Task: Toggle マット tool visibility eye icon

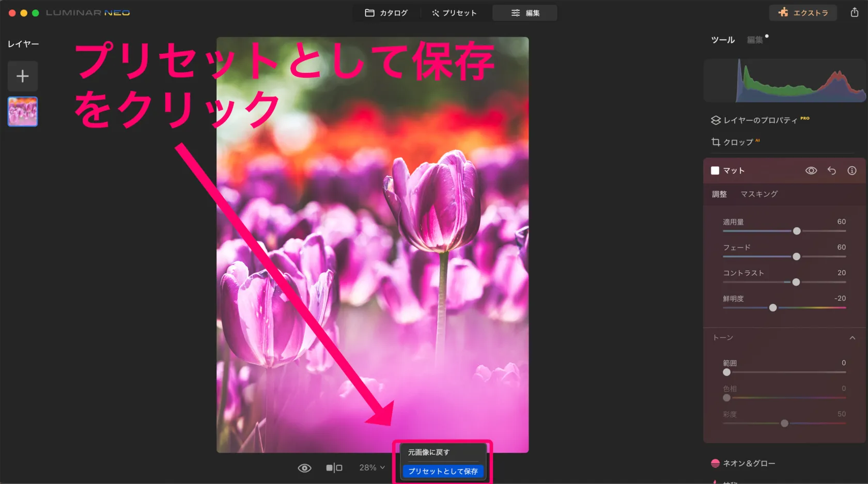Action: pyautogui.click(x=811, y=170)
